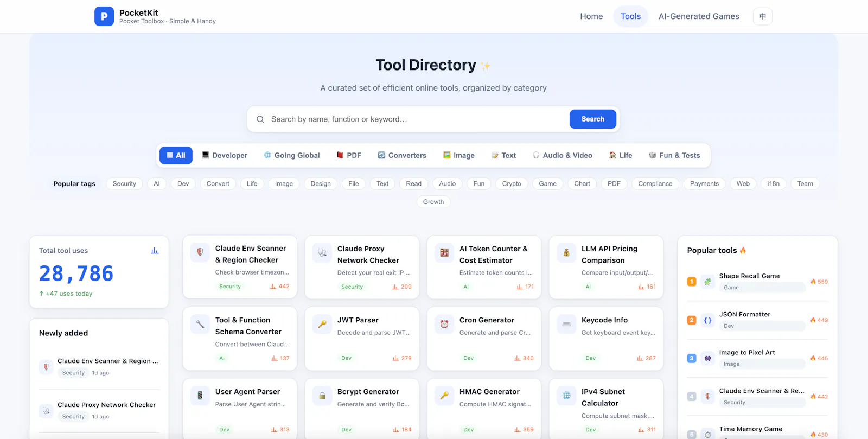Screen dimensions: 868x439
Task: Focus the tool search input field
Action: (x=417, y=119)
